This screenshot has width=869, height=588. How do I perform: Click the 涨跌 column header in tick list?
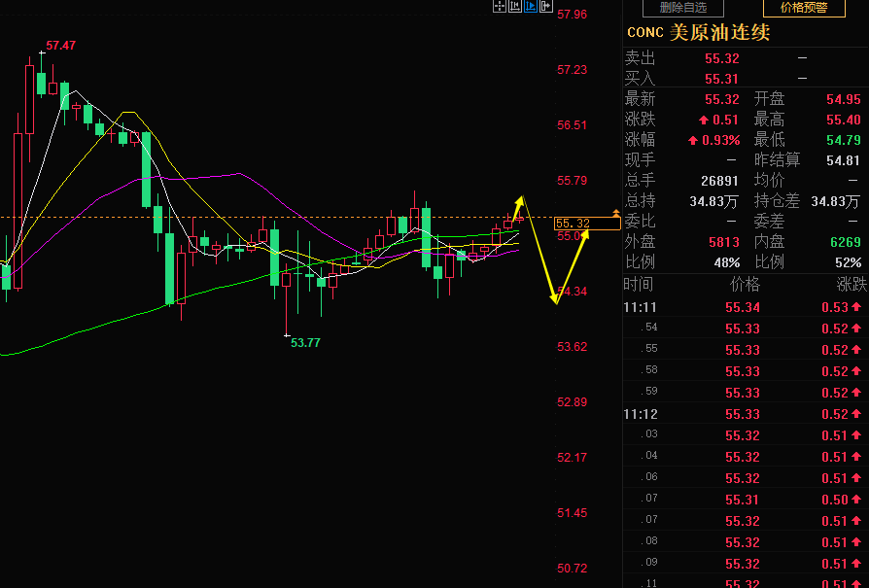[x=852, y=285]
